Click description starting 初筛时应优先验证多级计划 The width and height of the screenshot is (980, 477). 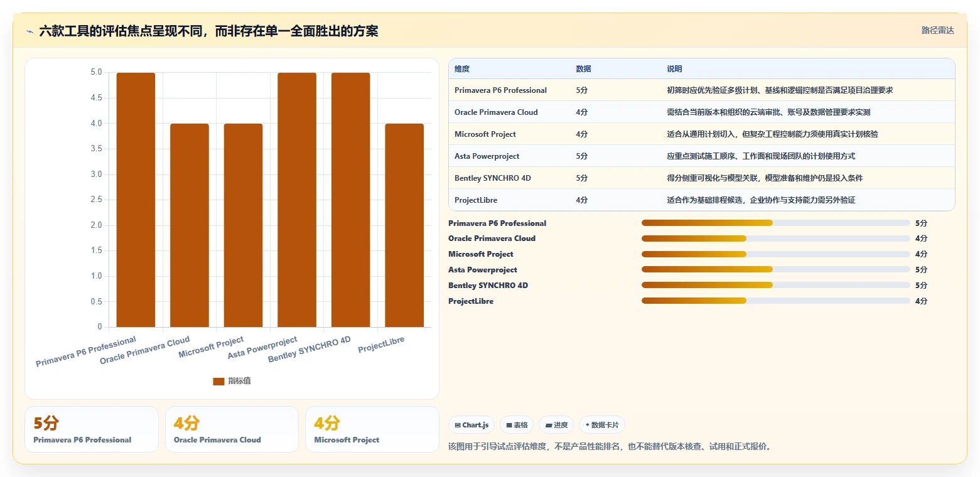780,90
